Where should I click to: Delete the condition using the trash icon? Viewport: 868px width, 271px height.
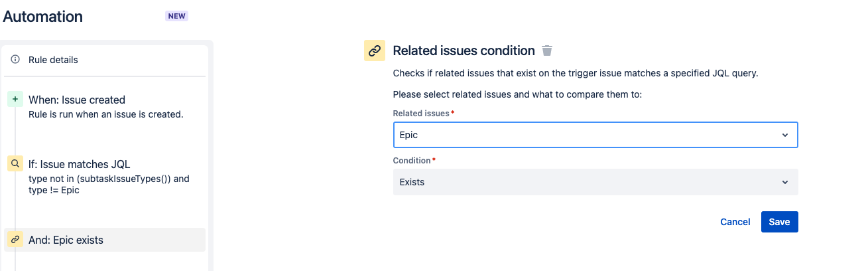[547, 50]
